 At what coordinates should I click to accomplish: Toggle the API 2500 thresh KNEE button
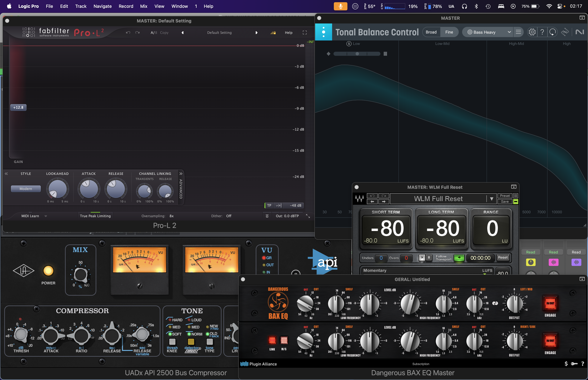[172, 342]
